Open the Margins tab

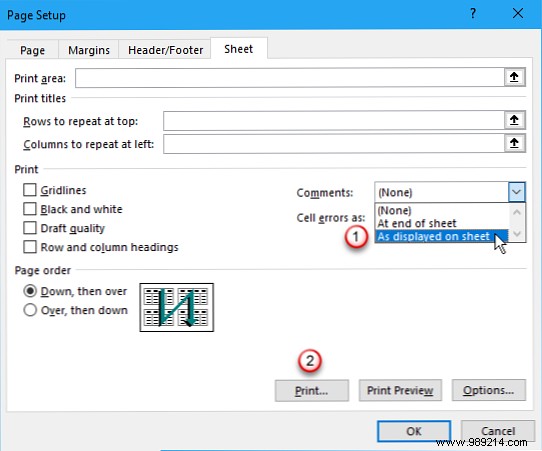coord(89,50)
